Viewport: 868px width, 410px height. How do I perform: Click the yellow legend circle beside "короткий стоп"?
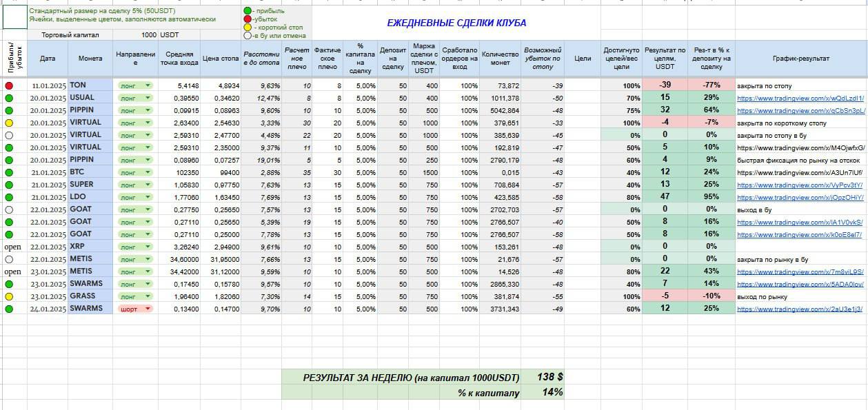coord(248,28)
